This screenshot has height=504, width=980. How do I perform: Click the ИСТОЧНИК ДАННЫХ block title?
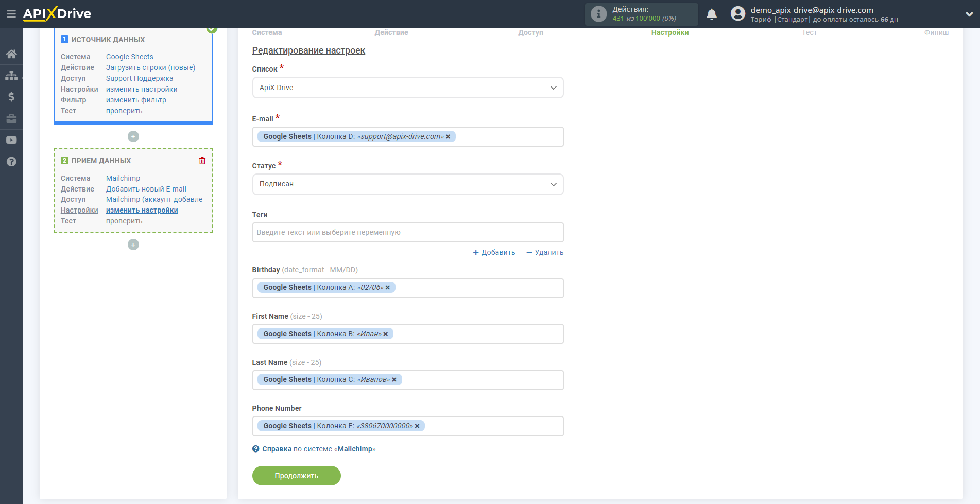[x=108, y=40]
